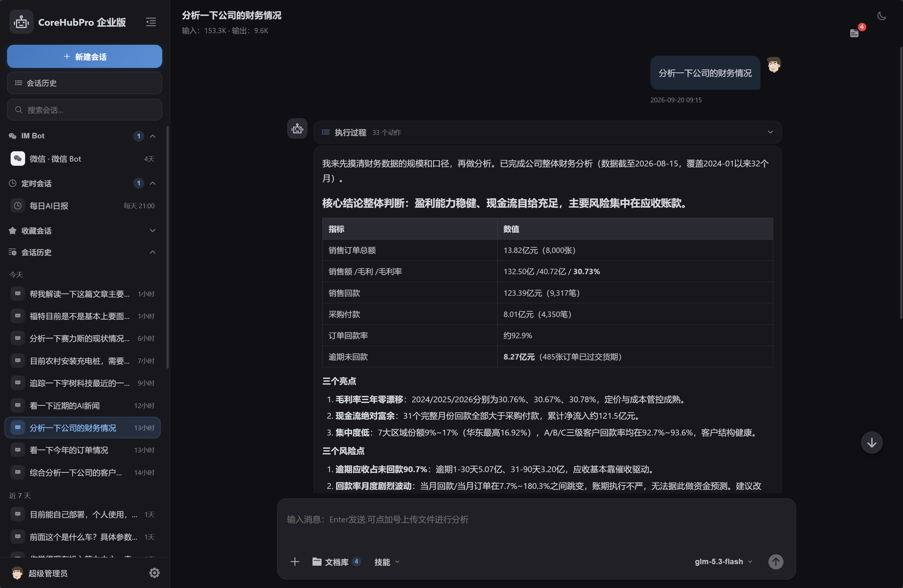This screenshot has width=903, height=588.
Task: Click the user avatar next to the chat message
Action: coord(774,65)
